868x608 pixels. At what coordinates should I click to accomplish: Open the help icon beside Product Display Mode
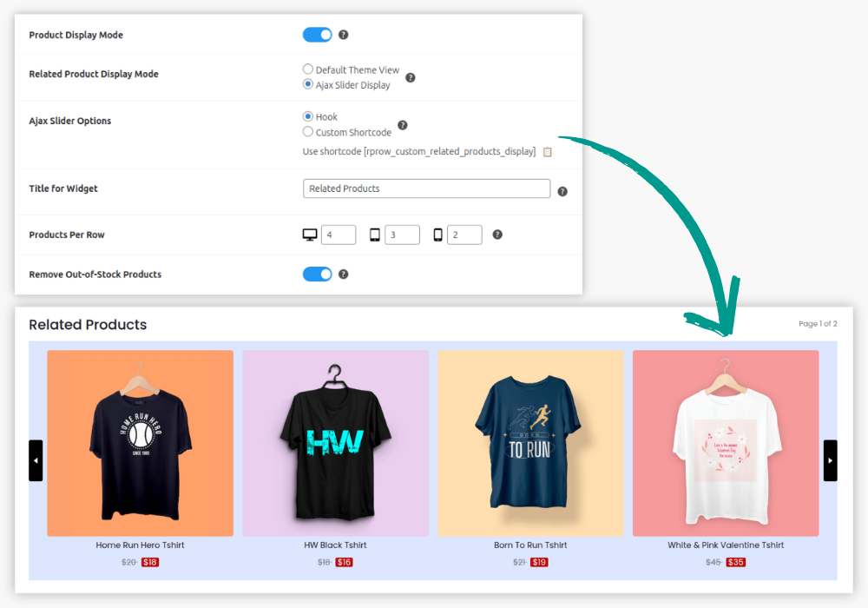342,35
